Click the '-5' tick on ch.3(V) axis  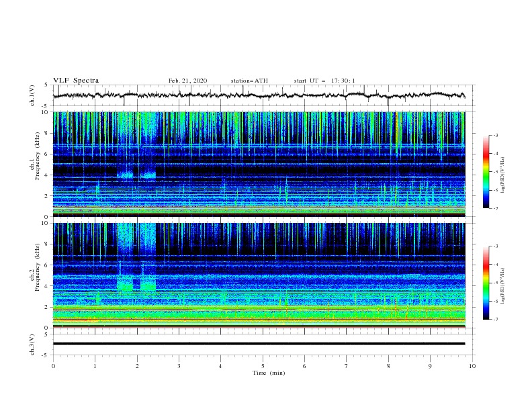click(x=45, y=355)
